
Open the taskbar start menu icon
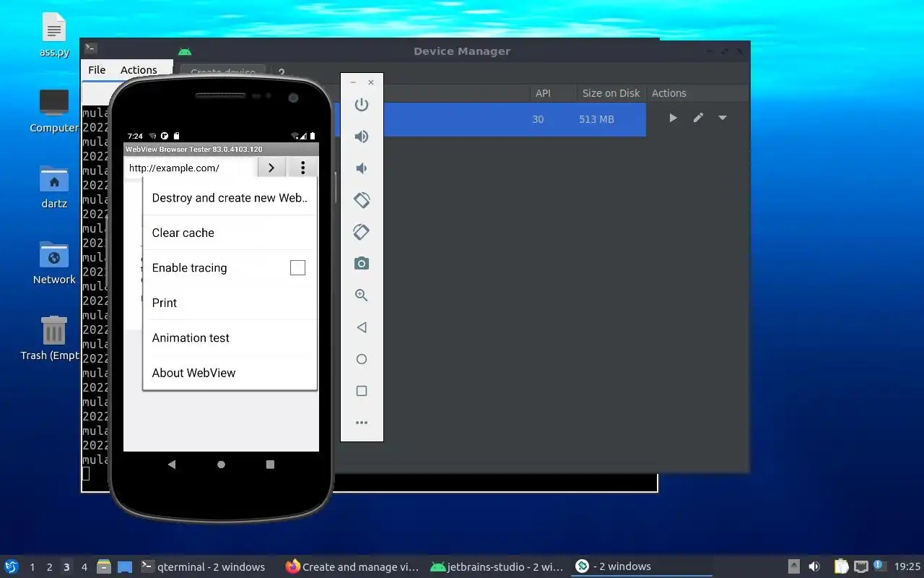point(12,566)
